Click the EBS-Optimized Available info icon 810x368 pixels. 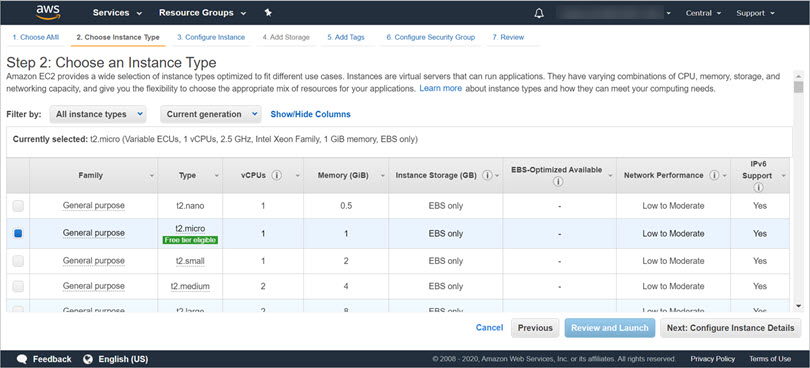pyautogui.click(x=557, y=182)
